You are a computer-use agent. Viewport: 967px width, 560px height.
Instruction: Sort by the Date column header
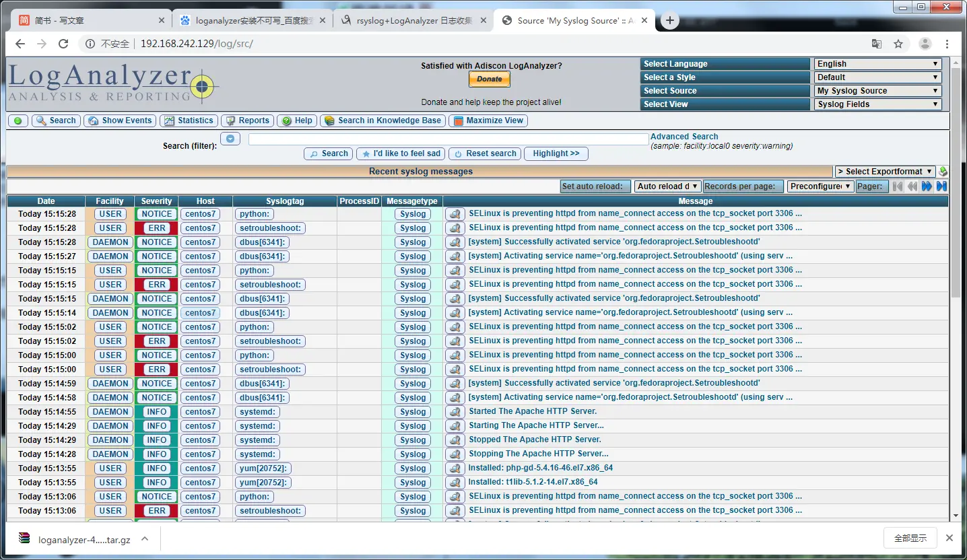tap(46, 201)
